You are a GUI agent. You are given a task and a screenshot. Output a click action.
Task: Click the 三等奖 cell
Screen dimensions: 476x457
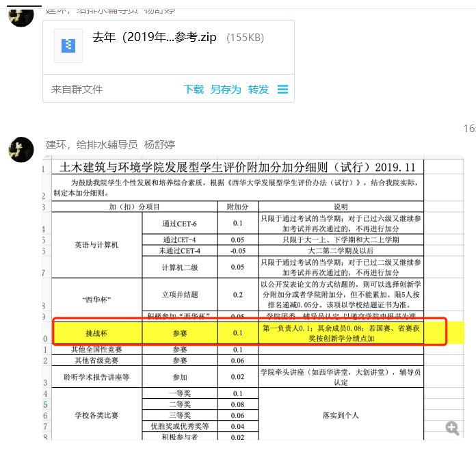point(180,415)
